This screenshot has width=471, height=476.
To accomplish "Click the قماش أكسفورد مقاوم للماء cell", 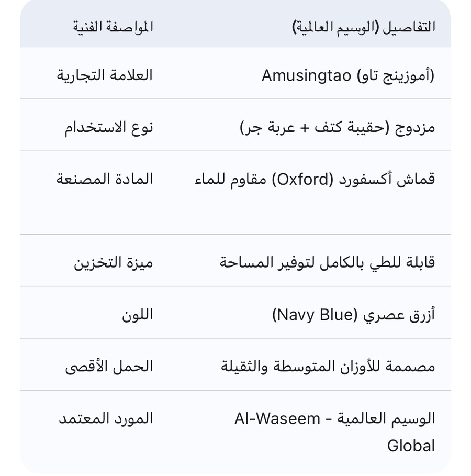I will tap(315, 180).
